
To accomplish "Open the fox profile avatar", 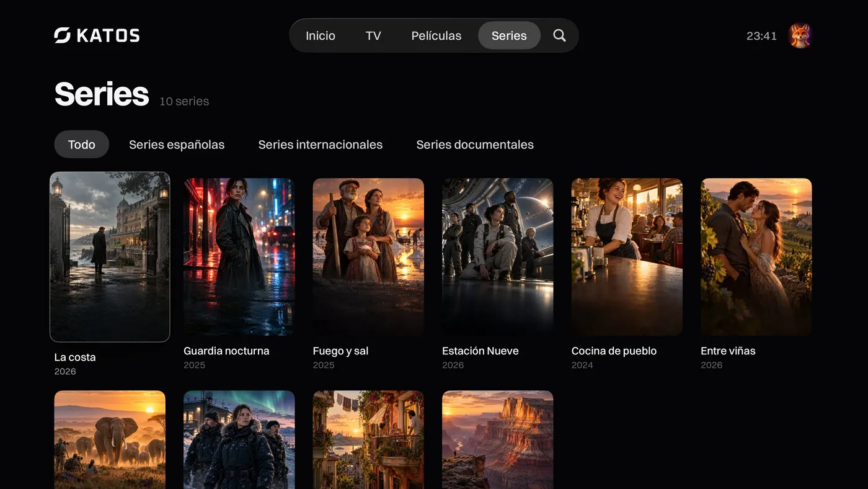I will click(x=800, y=36).
